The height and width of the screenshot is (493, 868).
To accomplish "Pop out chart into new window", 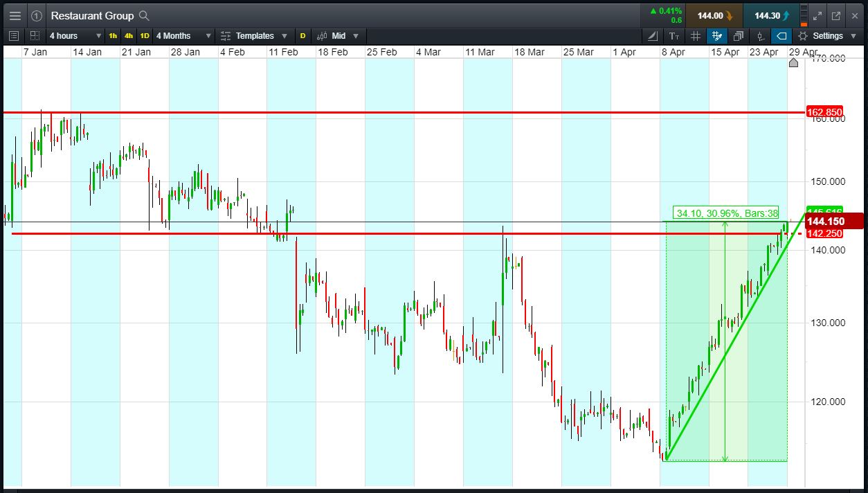I will tap(835, 15).
